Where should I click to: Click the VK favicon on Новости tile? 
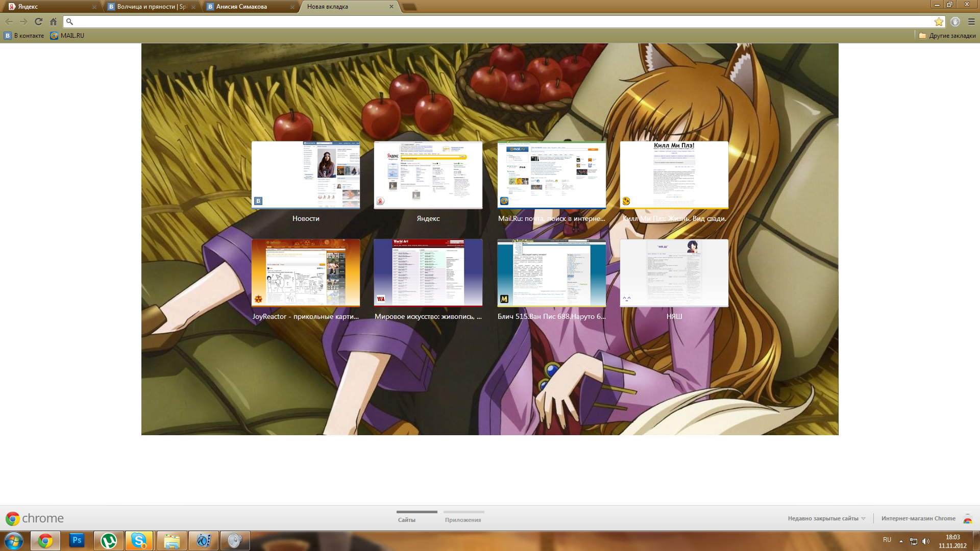(258, 201)
